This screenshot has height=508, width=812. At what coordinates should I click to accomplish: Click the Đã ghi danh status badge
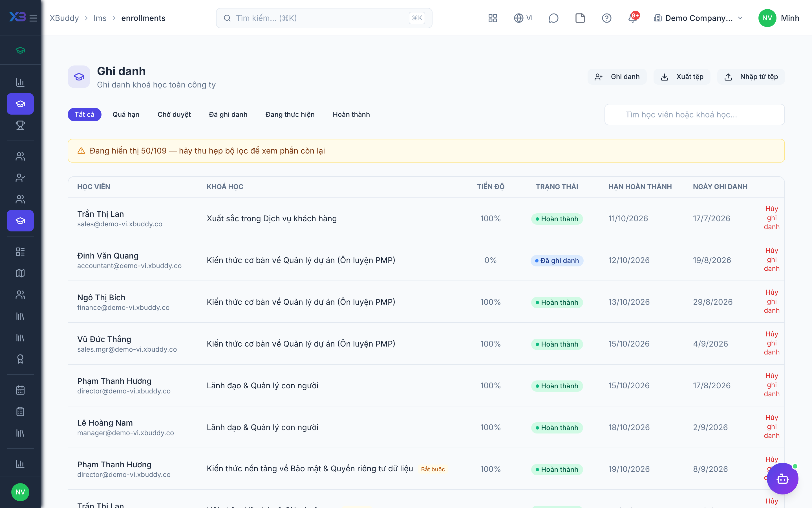click(557, 261)
